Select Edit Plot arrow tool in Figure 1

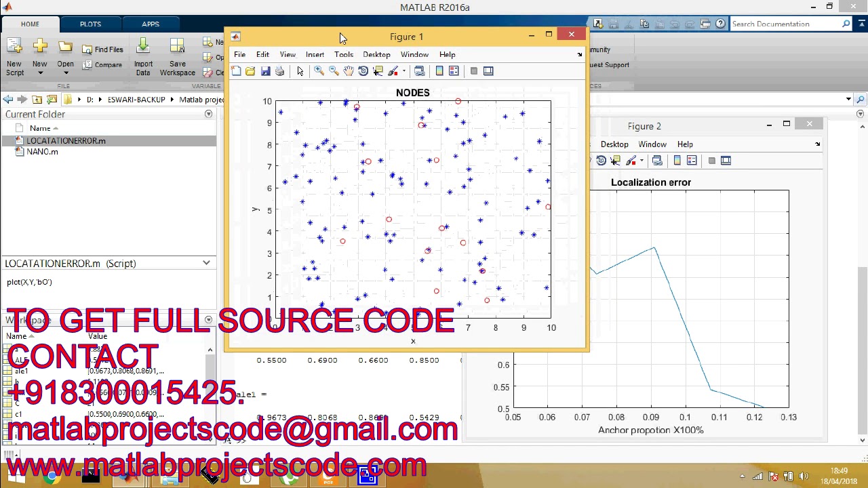(300, 71)
